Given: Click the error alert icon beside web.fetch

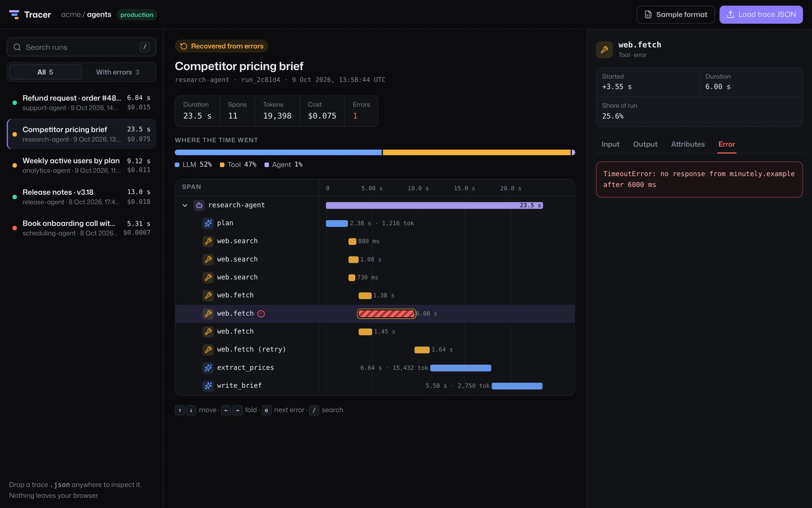Looking at the screenshot, I should pos(261,314).
